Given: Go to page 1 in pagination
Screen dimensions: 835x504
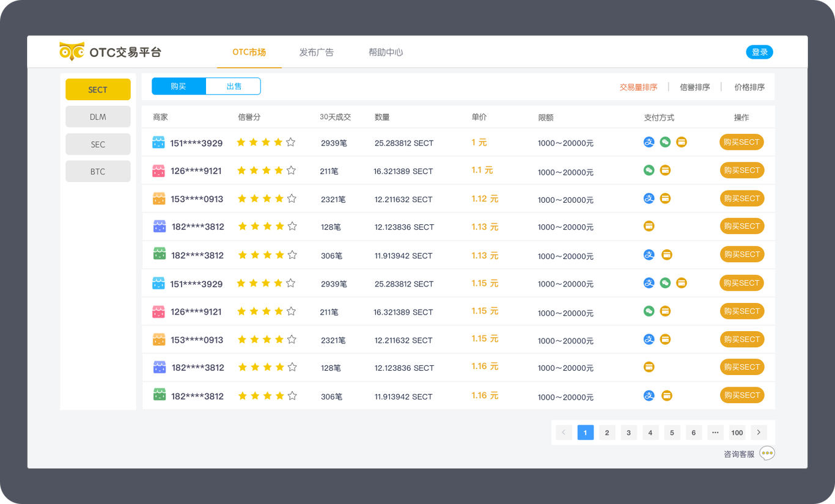Looking at the screenshot, I should [x=585, y=433].
